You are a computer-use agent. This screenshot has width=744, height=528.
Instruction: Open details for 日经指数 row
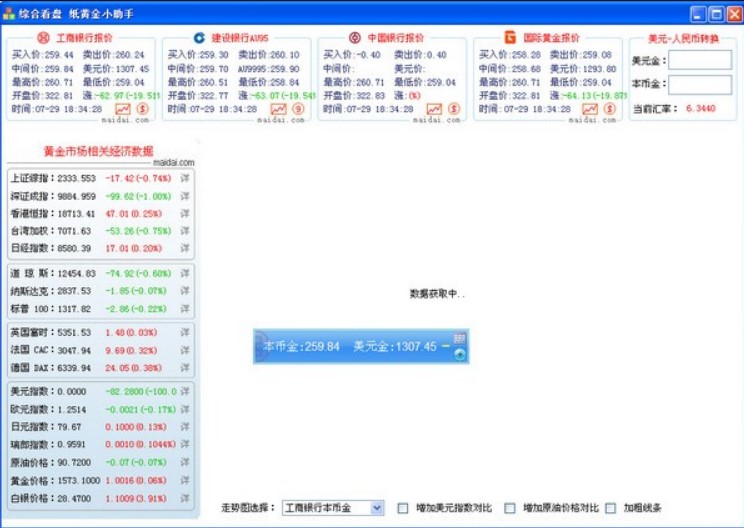[185, 248]
